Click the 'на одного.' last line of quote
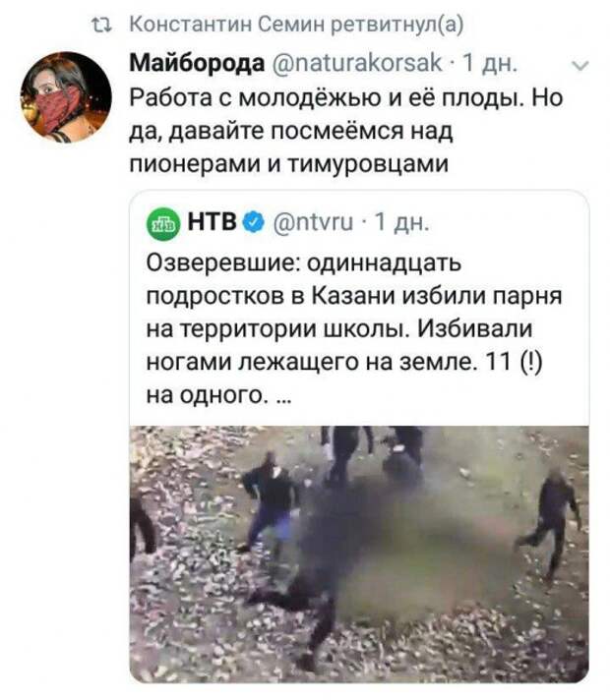The width and height of the screenshot is (610, 700). 208,395
